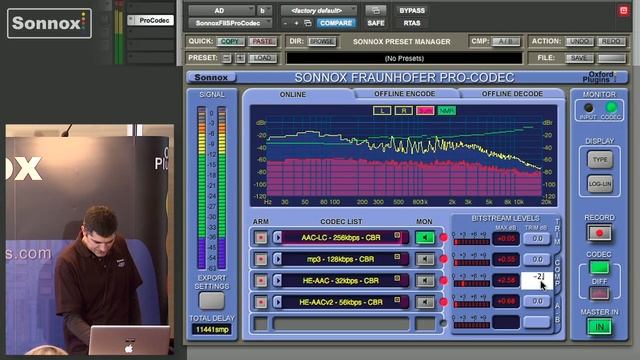Select the TRIM side tab
Screen dimensions: 640x360
point(558,231)
